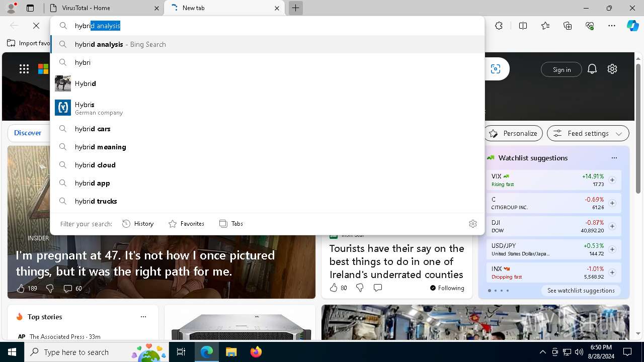Filter search by Tabs
644x362 pixels.
(x=231, y=224)
